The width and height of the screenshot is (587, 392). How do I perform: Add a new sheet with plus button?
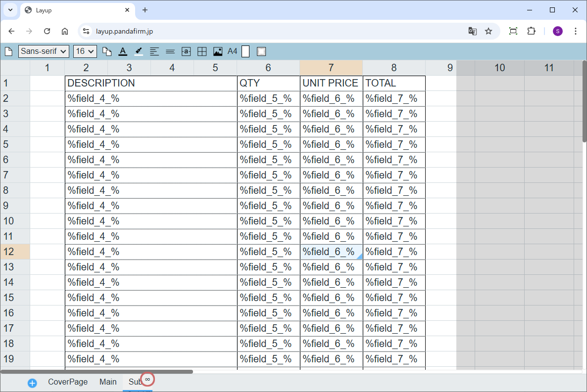(32, 383)
